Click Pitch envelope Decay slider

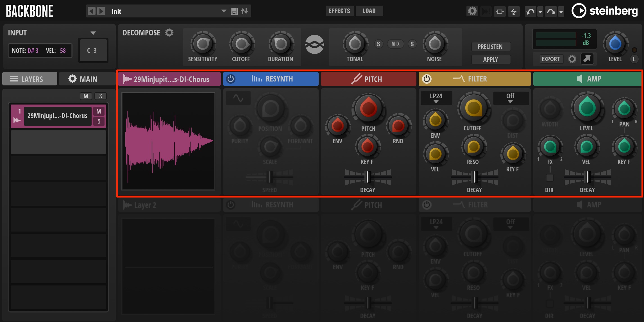click(368, 177)
